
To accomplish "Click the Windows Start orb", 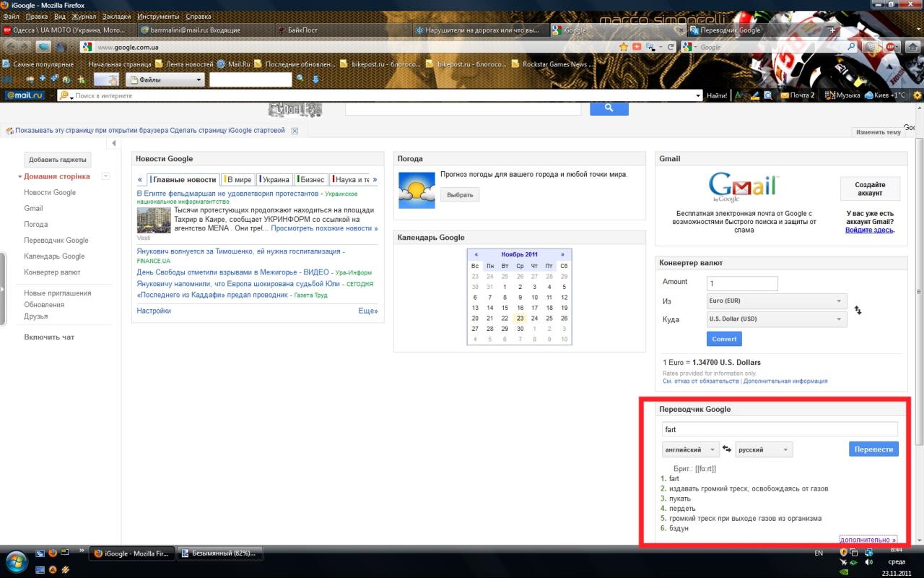I will 16,560.
